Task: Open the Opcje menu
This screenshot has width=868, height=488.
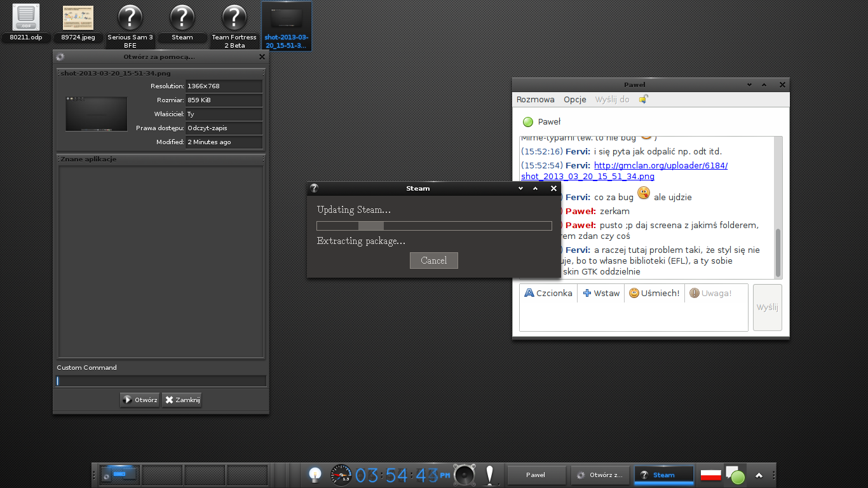Action: point(574,100)
